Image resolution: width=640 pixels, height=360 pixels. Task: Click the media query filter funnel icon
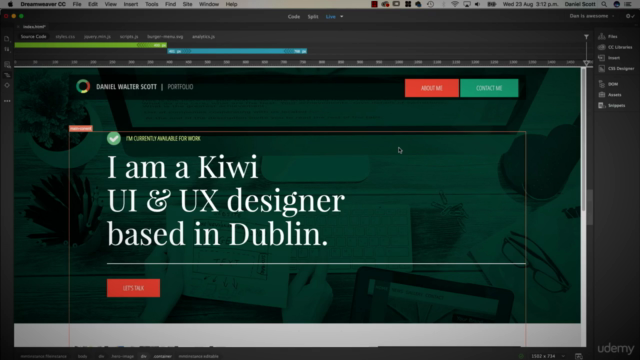(x=586, y=37)
